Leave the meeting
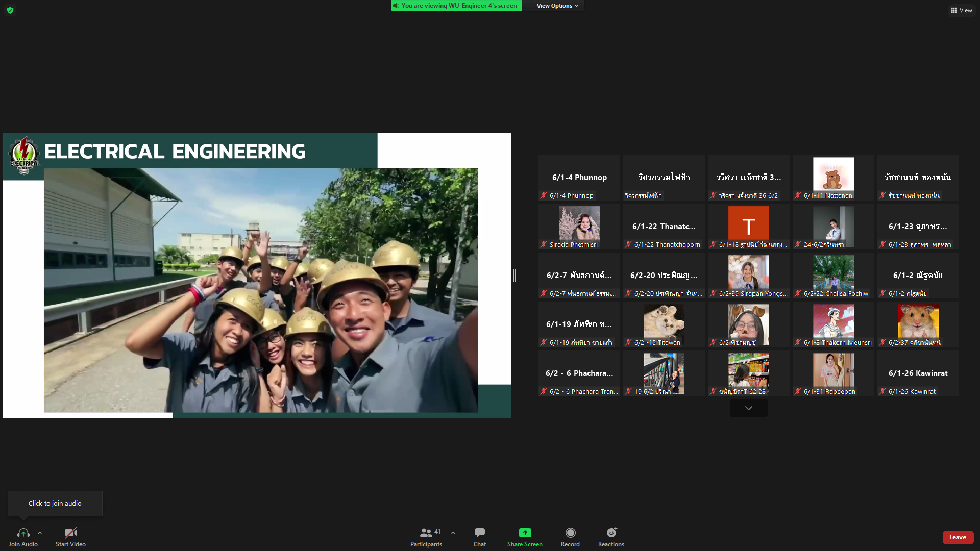The height and width of the screenshot is (551, 980). (x=958, y=537)
